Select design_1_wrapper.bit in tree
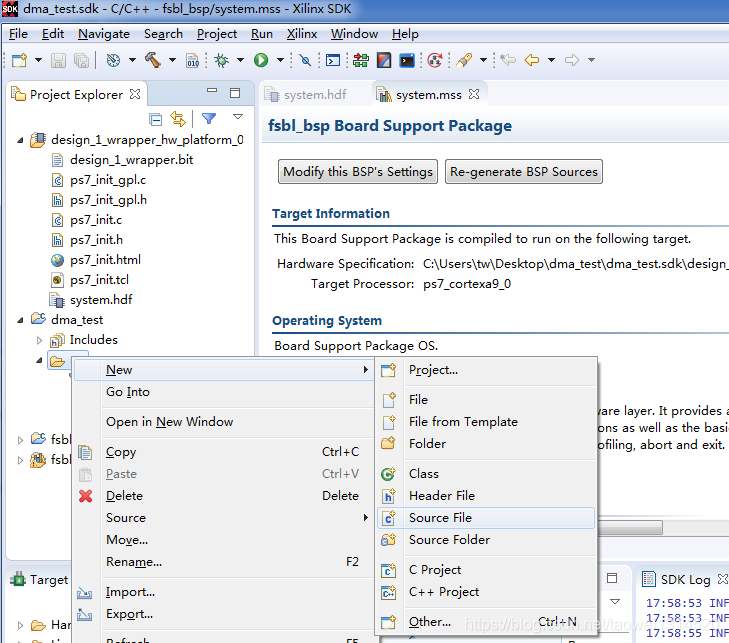 pos(131,160)
